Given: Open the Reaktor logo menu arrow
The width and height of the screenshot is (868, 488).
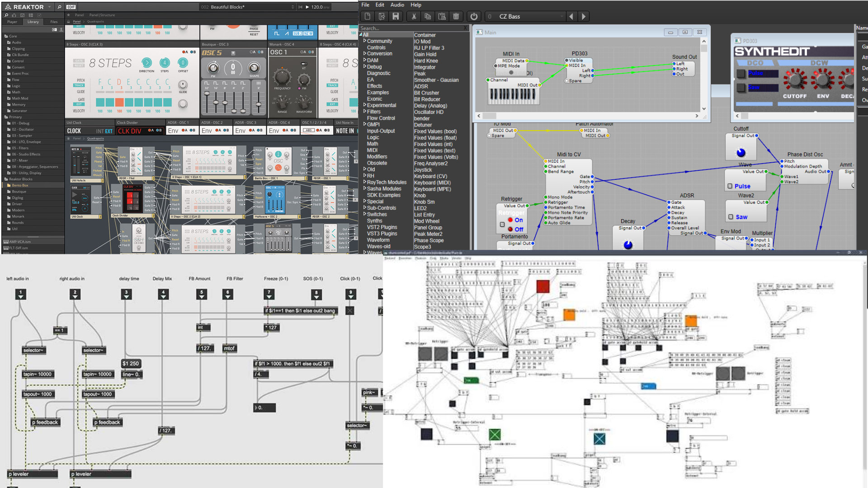Looking at the screenshot, I should click(49, 7).
